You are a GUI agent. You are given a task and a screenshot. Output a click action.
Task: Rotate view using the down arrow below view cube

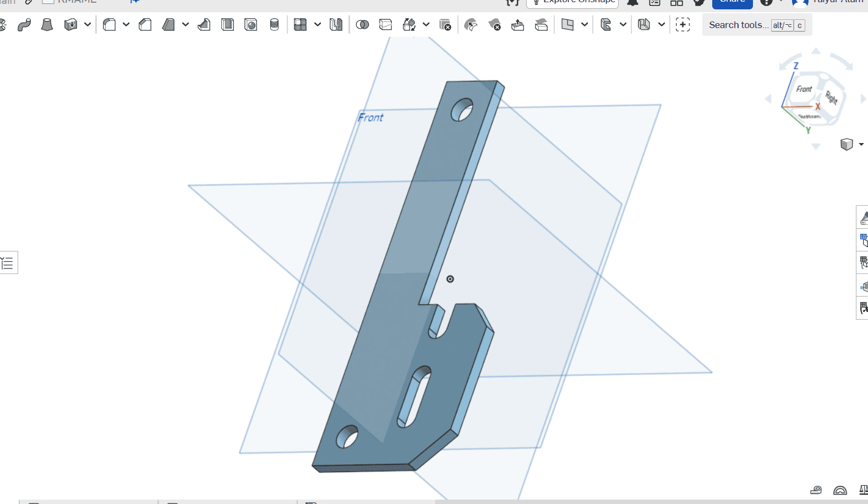point(816,146)
